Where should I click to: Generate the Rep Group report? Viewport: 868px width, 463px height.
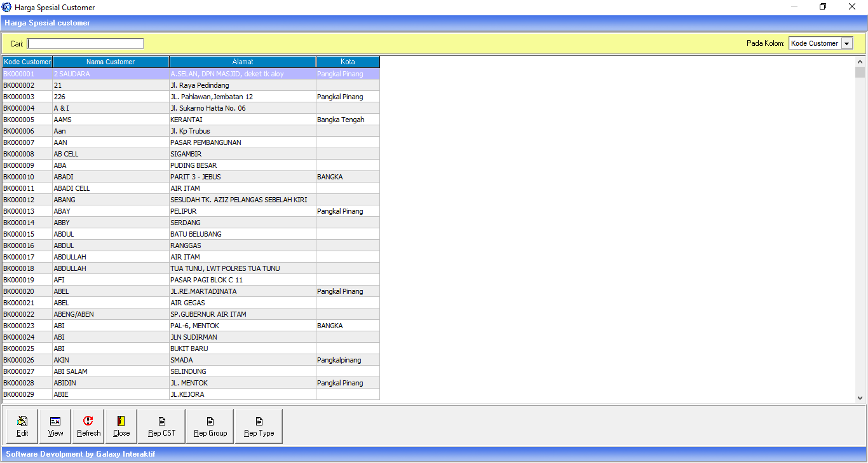(x=210, y=426)
